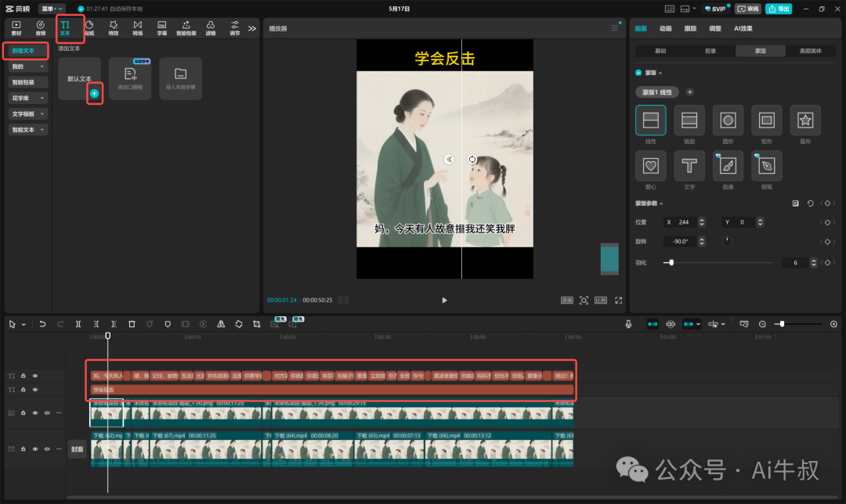Open the 贴纸 stickers panel

point(89,28)
